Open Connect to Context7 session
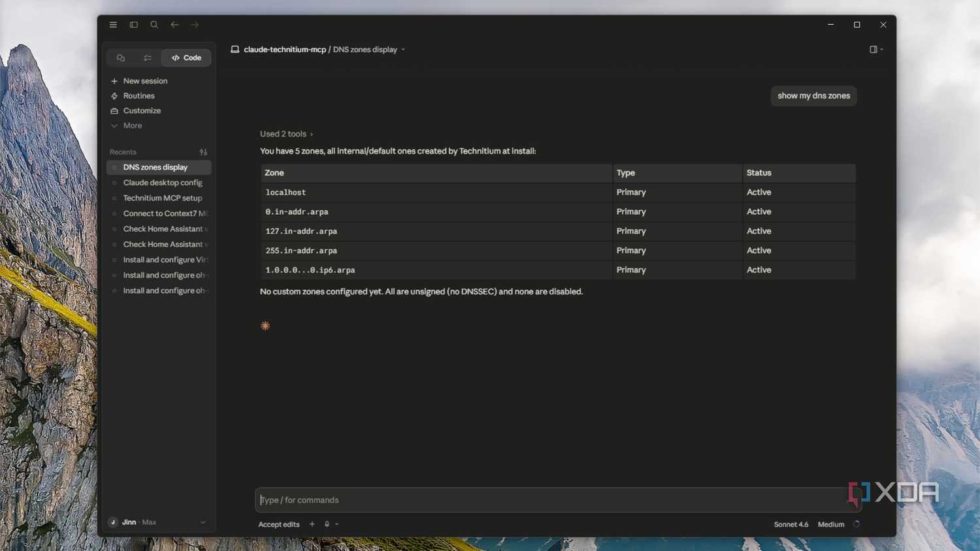This screenshot has width=980, height=551. pos(159,213)
